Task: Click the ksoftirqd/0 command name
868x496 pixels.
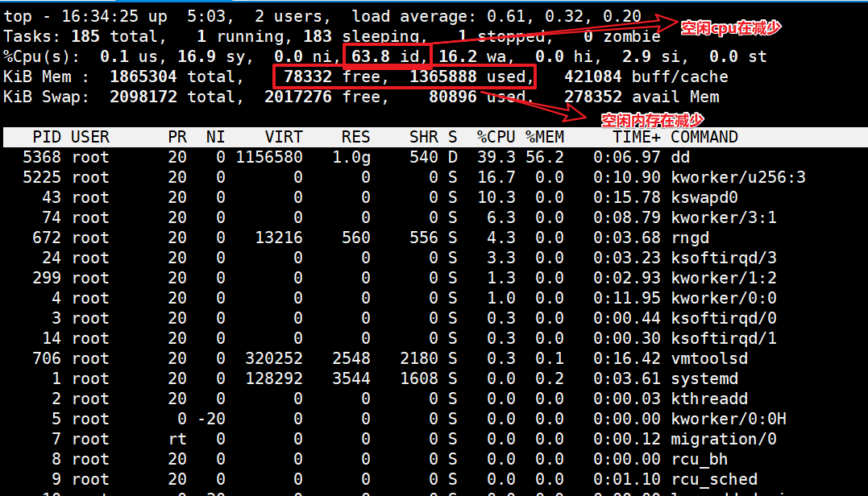Action: point(724,319)
